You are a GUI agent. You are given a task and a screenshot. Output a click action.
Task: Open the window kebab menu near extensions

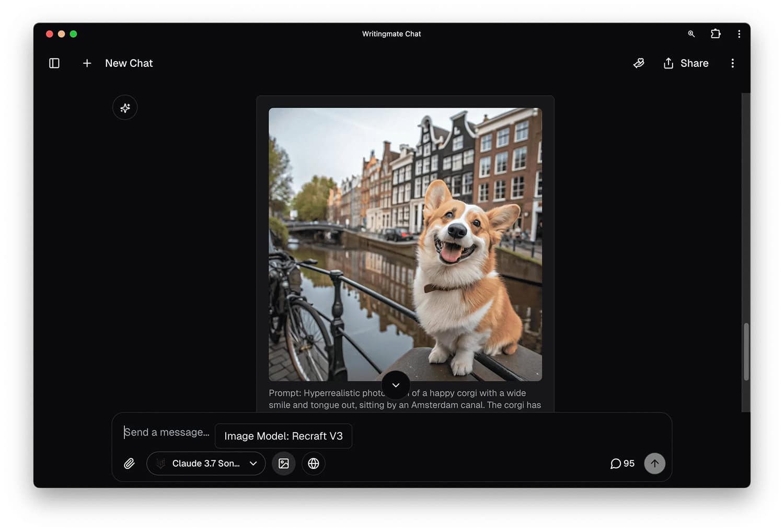click(740, 33)
